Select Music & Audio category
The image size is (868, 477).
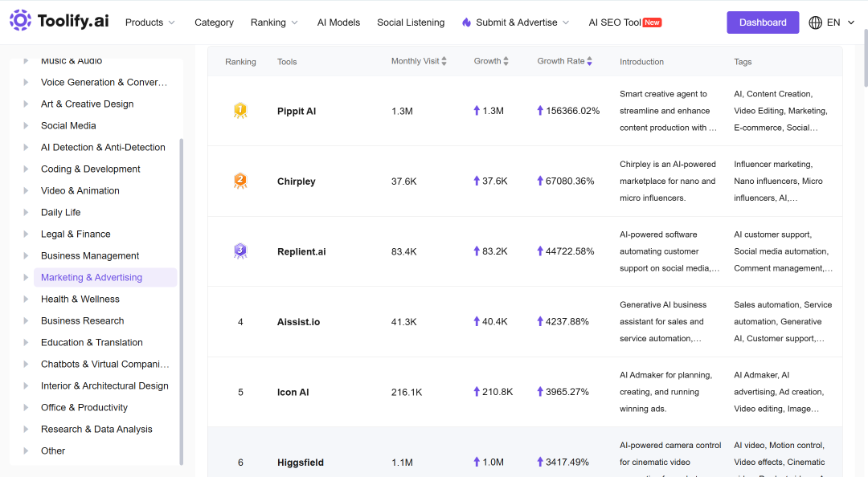[x=72, y=60]
